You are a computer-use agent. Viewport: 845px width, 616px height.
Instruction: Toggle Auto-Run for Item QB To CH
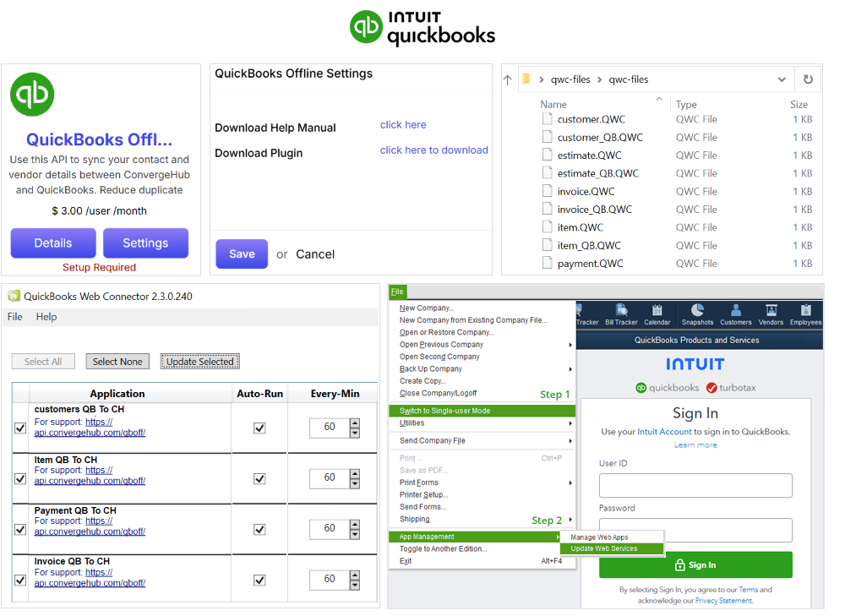(259, 478)
